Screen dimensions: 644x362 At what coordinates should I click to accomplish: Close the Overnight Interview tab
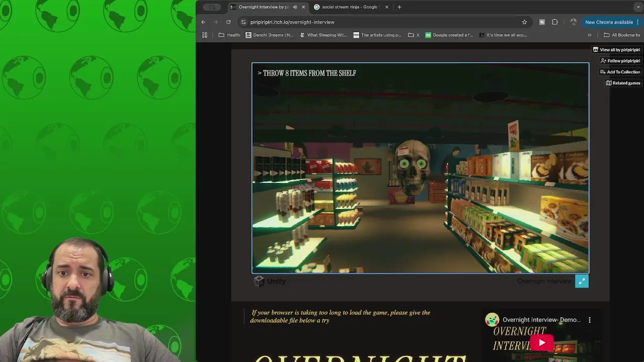[303, 7]
